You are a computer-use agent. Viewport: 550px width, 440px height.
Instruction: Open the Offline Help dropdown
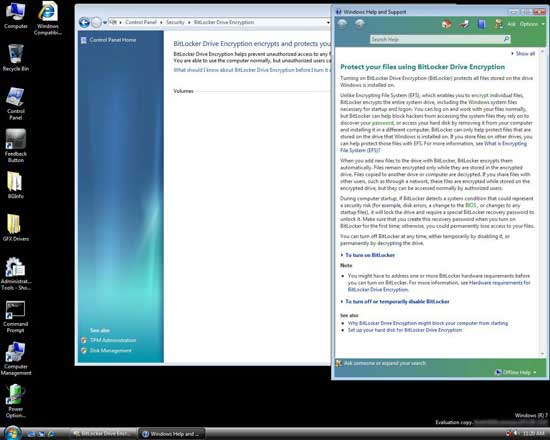(x=515, y=372)
